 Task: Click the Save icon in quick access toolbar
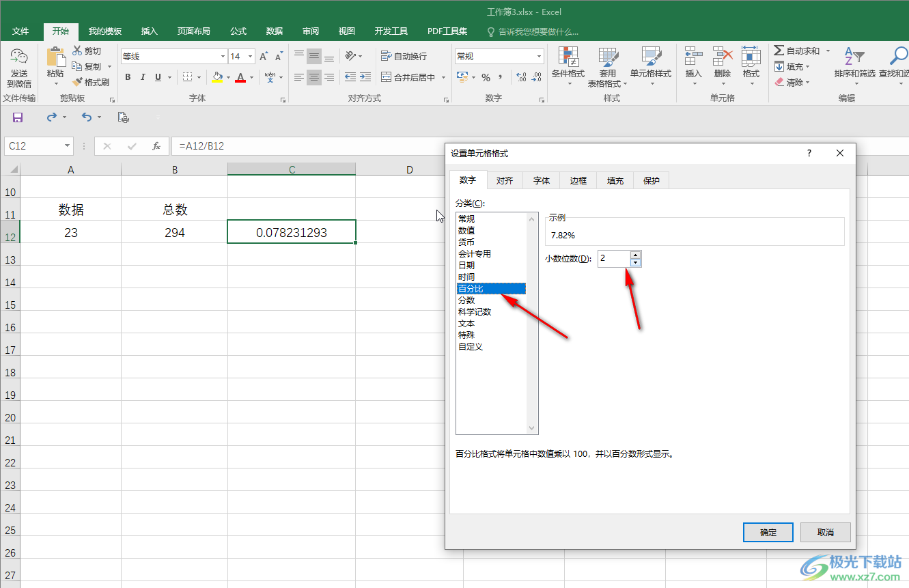(18, 117)
